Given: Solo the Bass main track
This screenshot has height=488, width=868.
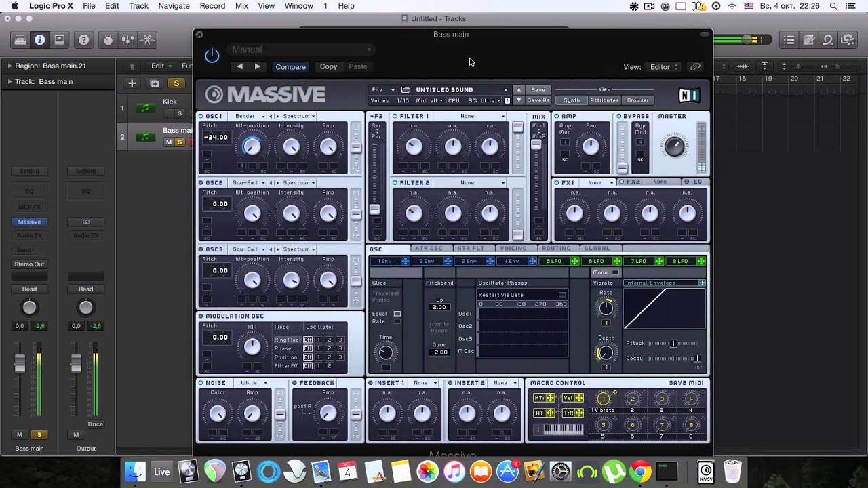Looking at the screenshot, I should pos(180,142).
